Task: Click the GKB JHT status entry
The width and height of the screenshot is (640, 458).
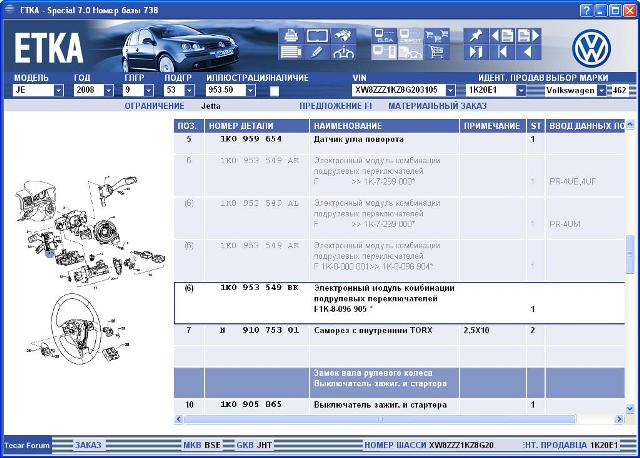Action: [x=254, y=445]
